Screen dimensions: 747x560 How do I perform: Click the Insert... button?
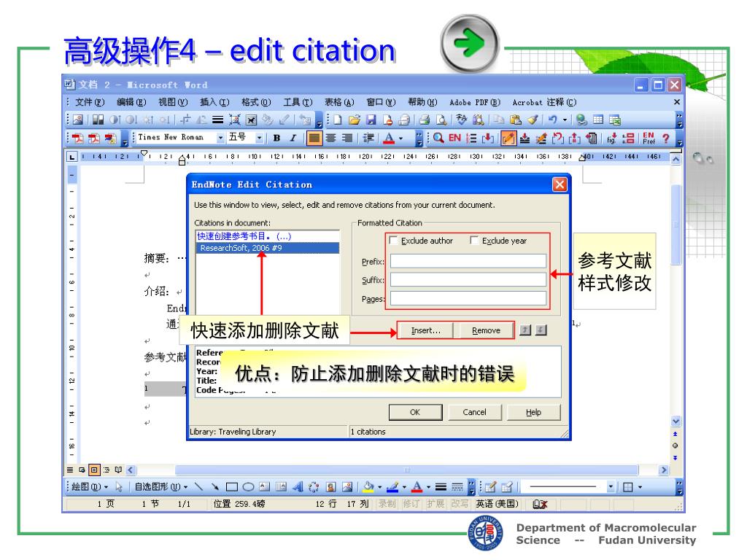tap(426, 330)
